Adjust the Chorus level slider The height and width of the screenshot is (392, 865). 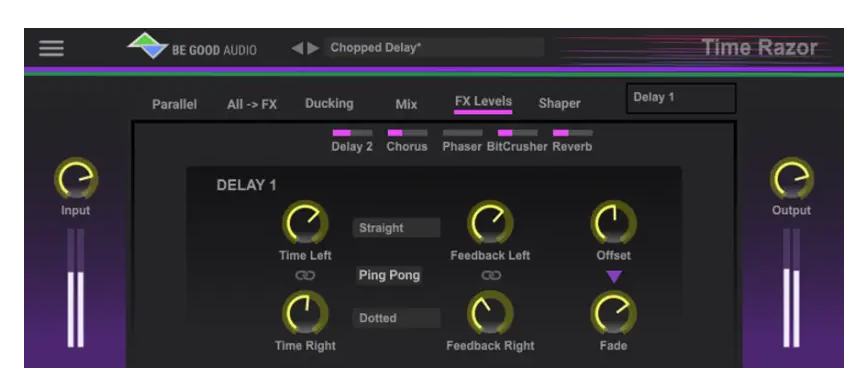click(407, 133)
